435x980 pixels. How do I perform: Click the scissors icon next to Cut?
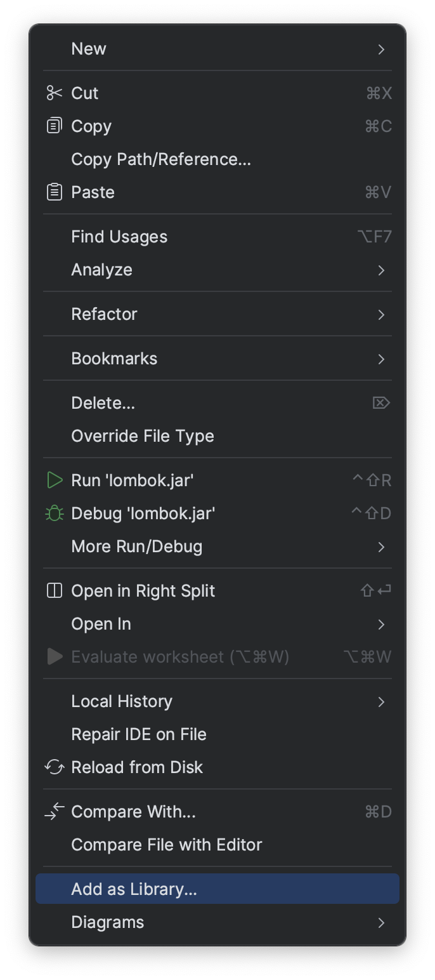pyautogui.click(x=54, y=93)
